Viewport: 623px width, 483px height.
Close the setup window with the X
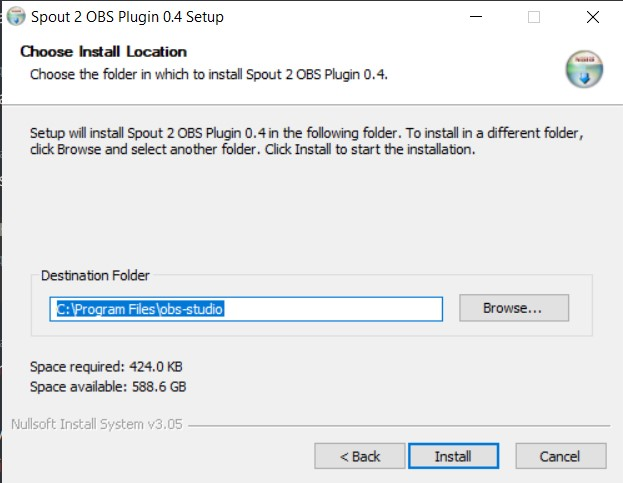[593, 17]
